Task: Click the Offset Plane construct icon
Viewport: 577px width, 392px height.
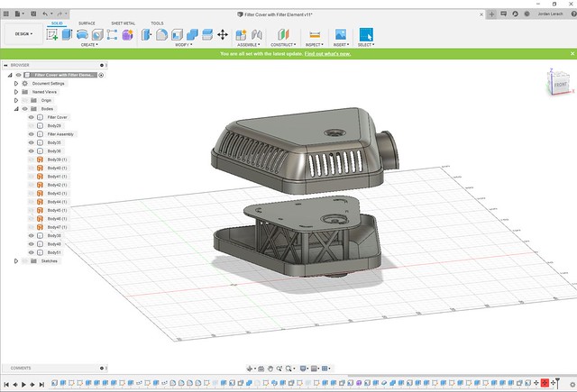Action: tap(283, 34)
